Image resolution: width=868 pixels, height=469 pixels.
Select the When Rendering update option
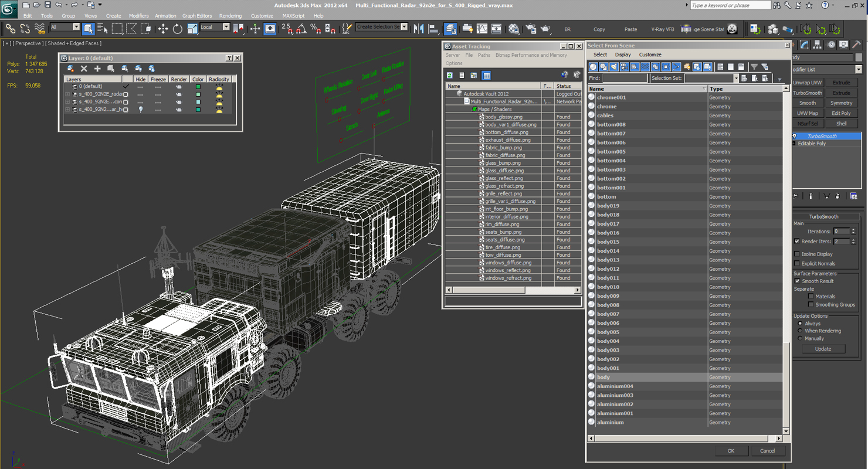tap(800, 331)
